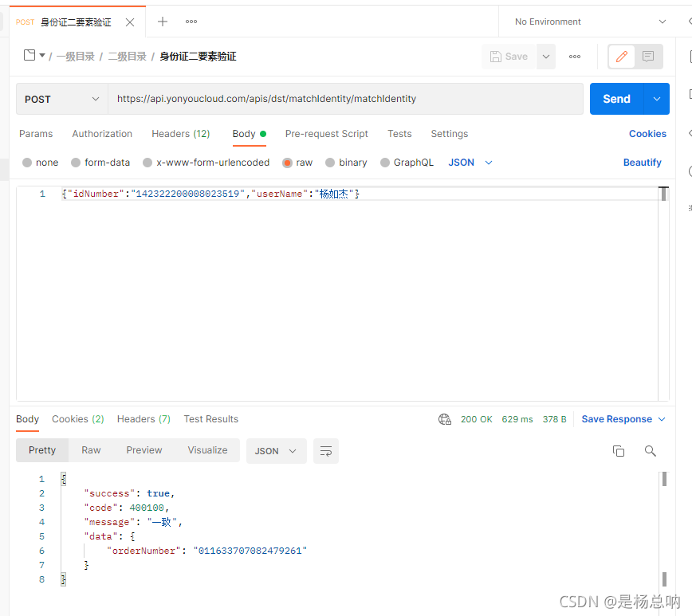Click the request URL input field
Screen dimensions: 692x616
coord(345,99)
